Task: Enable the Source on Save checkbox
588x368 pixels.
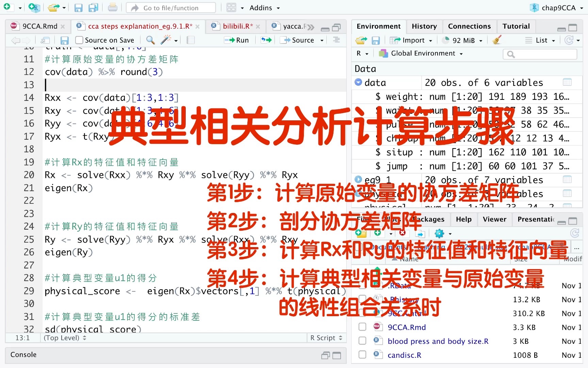Action: [79, 40]
